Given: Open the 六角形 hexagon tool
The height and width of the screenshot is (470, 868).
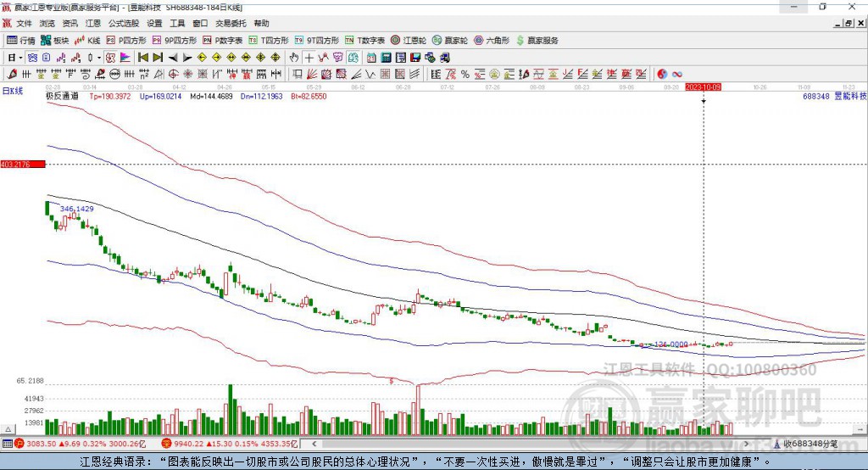Looking at the screenshot, I should point(492,41).
